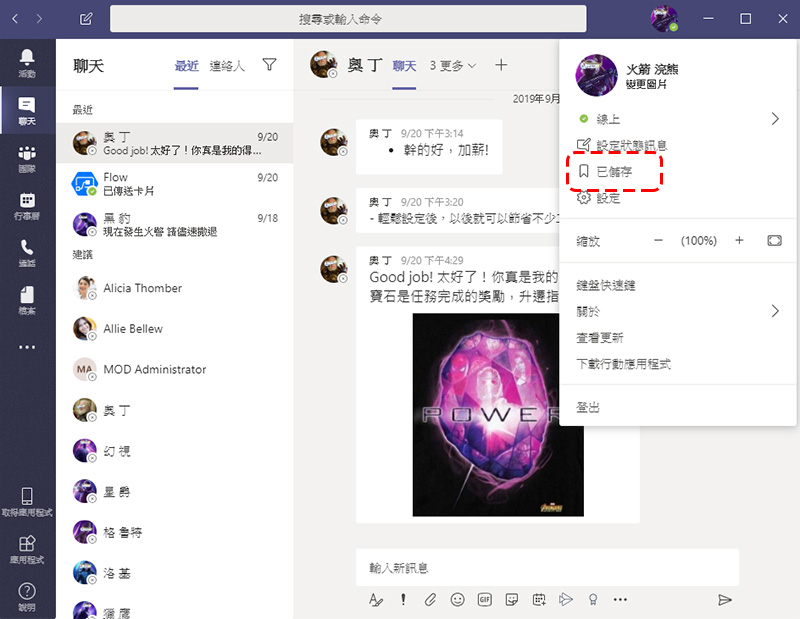Click the new chat compose icon
The image size is (800, 619).
pyautogui.click(x=86, y=19)
